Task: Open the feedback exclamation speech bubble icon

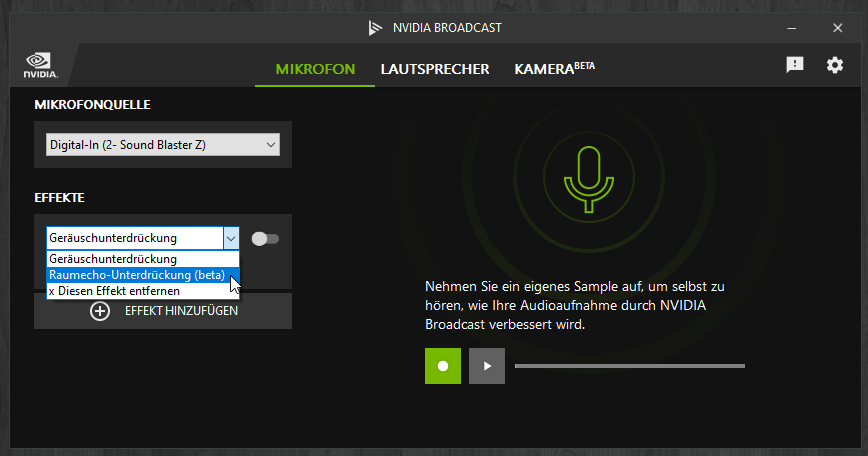Action: point(795,65)
